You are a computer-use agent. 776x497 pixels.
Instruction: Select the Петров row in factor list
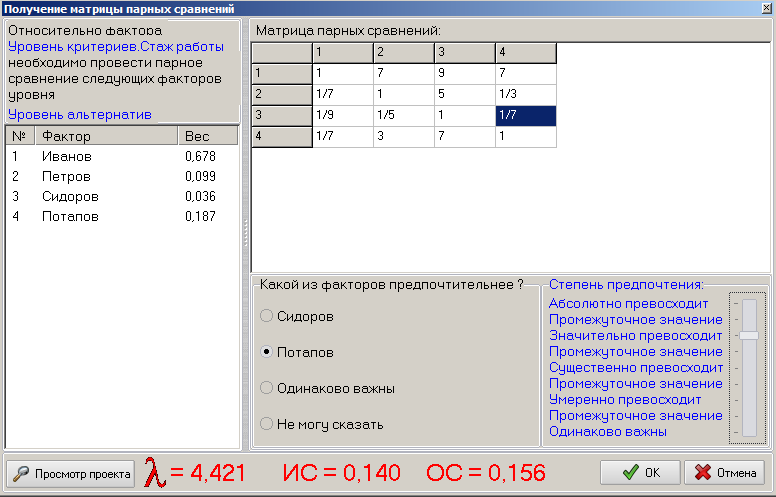(x=122, y=176)
